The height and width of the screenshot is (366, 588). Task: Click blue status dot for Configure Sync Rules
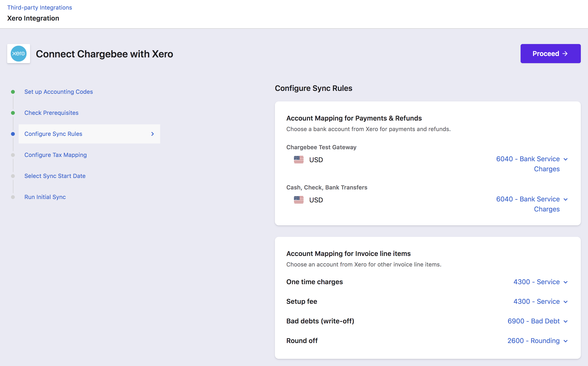13,134
